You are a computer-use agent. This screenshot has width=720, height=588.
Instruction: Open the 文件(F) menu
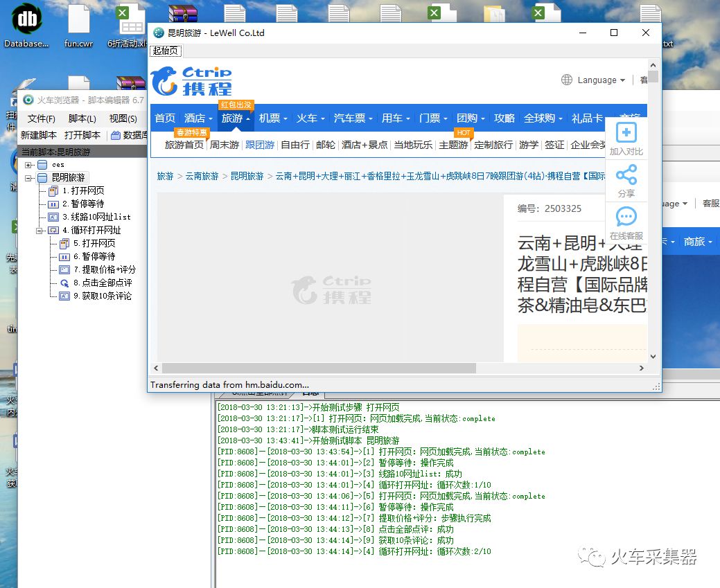click(x=42, y=119)
